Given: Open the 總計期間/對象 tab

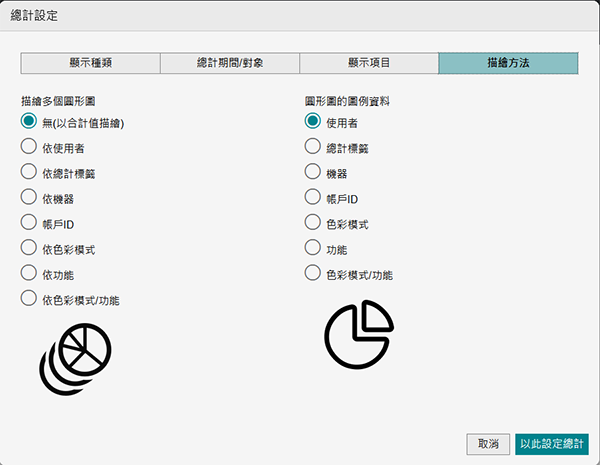Looking at the screenshot, I should (x=230, y=62).
